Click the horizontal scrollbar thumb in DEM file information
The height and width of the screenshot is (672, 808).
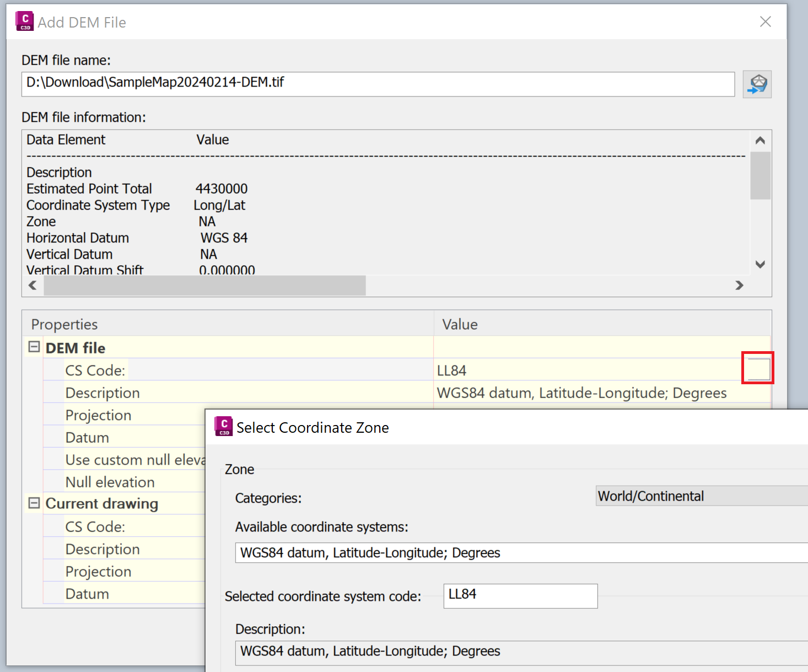204,285
